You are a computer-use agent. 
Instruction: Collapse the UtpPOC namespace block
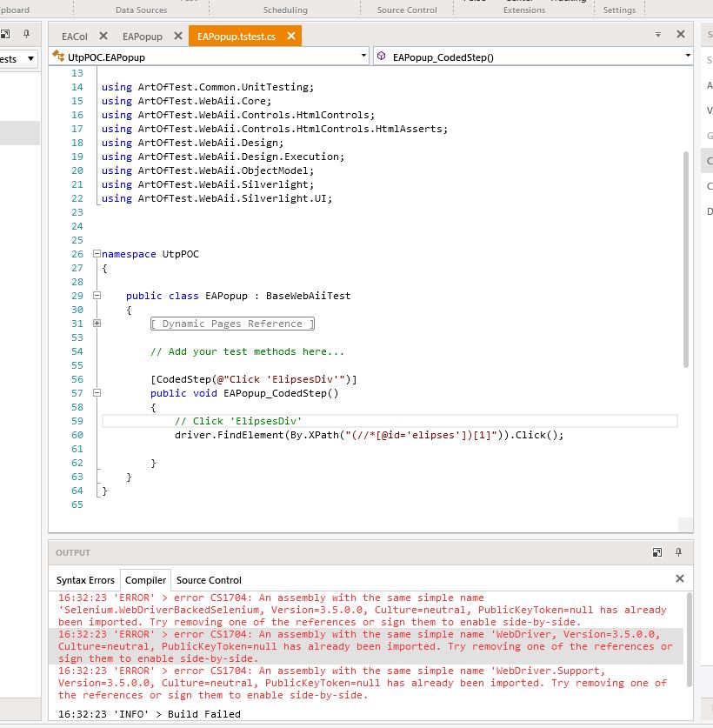(97, 254)
